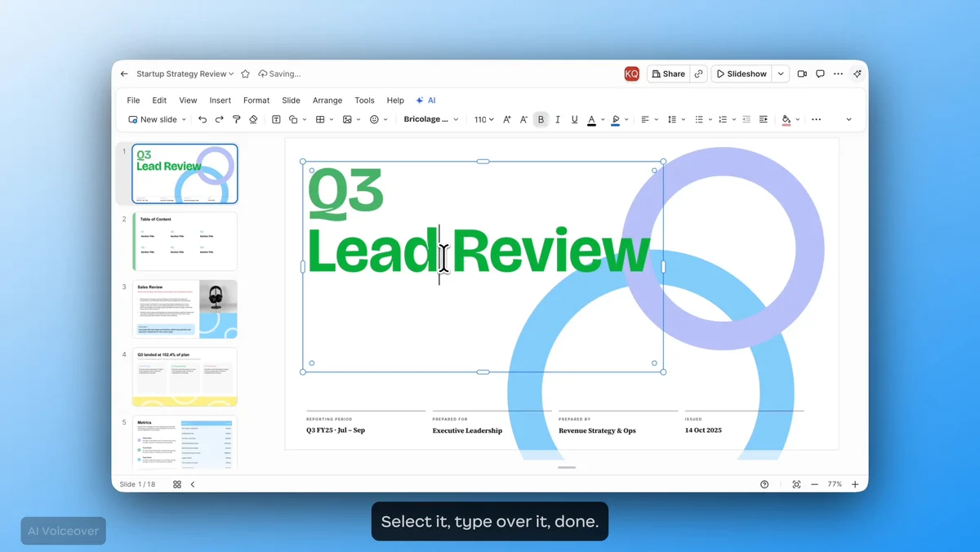Fit the slide to screen

[x=796, y=484]
